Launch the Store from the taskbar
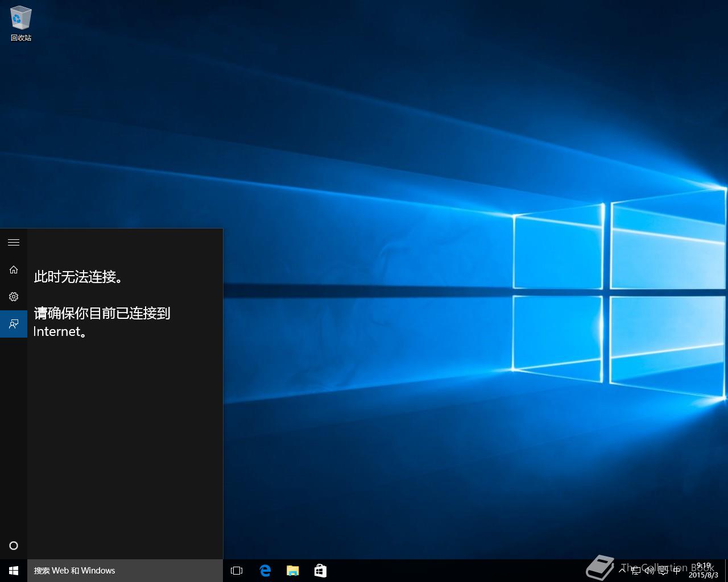This screenshot has height=582, width=728. pos(320,571)
